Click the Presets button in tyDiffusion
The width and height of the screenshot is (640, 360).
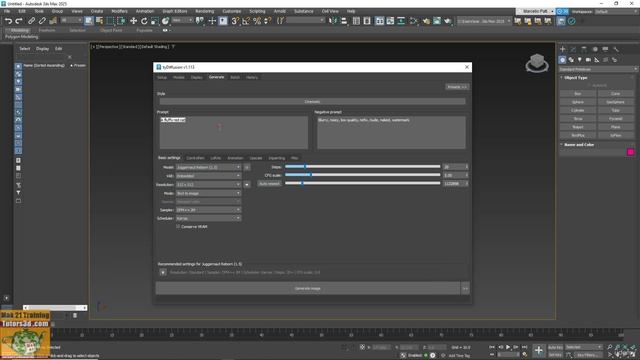tap(457, 87)
